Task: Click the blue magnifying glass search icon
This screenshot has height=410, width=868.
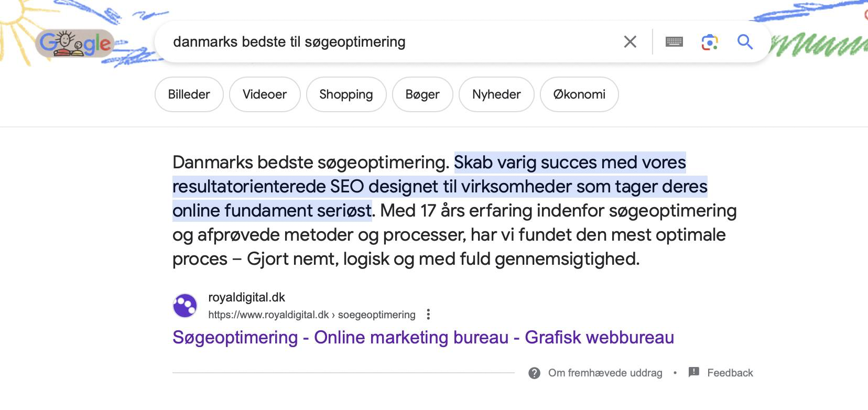Action: coord(745,42)
